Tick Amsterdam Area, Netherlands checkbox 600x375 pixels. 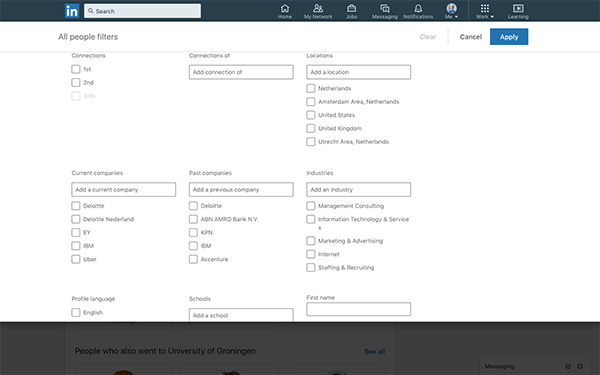tap(311, 102)
